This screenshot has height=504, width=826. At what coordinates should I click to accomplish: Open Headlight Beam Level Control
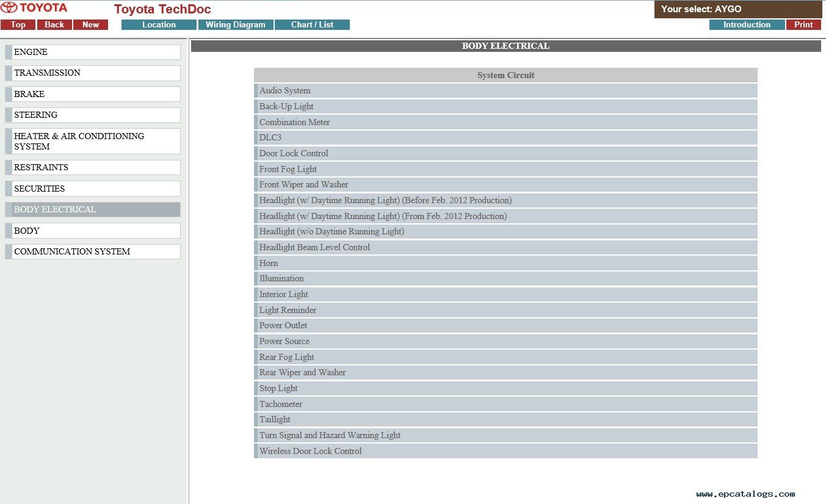(505, 247)
